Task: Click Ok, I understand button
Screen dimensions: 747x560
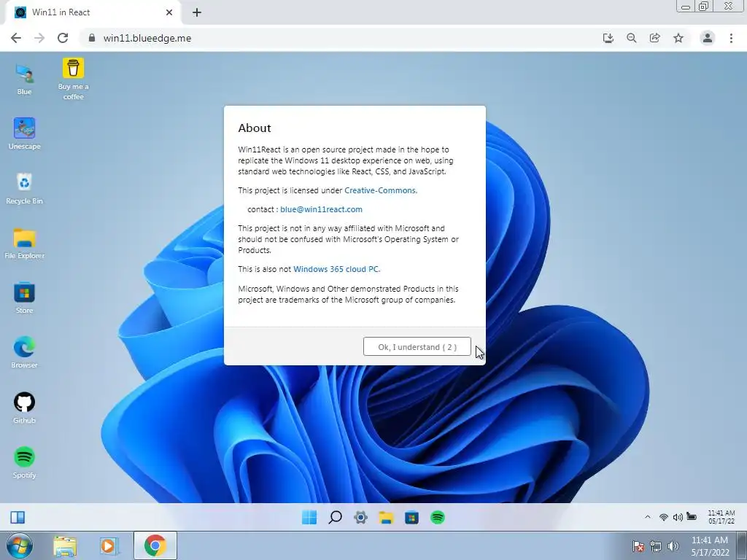Action: point(417,346)
